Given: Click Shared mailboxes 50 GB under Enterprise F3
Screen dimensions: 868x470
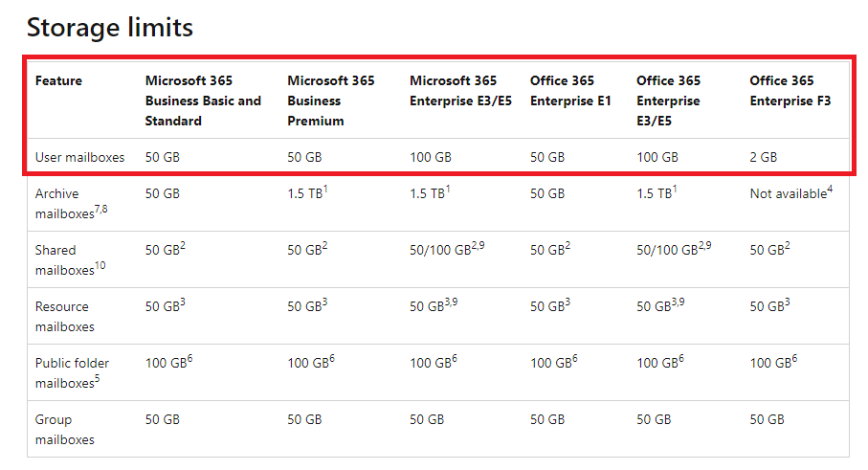Looking at the screenshot, I should (770, 250).
